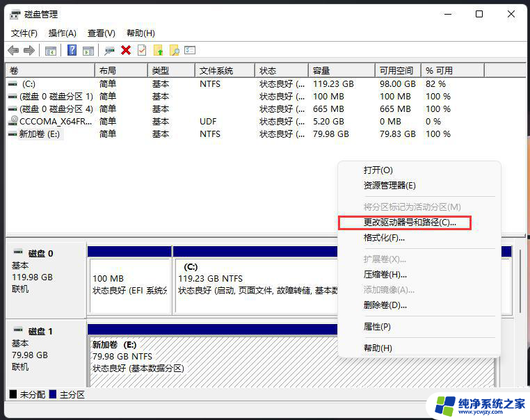Viewport: 530px width, 420px height.
Task: Click the yellow page with green arrow icon
Action: pyautogui.click(x=158, y=50)
